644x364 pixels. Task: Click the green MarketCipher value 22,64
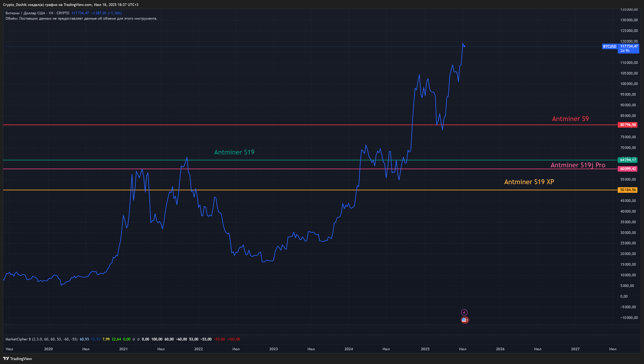pos(116,339)
